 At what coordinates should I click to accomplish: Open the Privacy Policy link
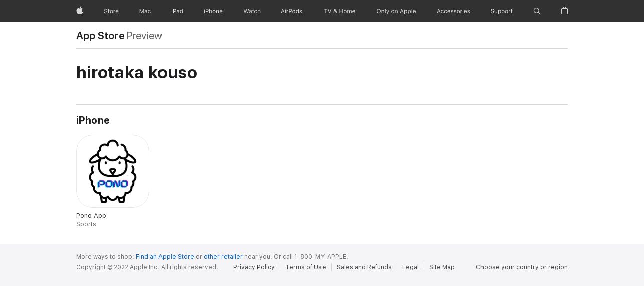click(254, 267)
